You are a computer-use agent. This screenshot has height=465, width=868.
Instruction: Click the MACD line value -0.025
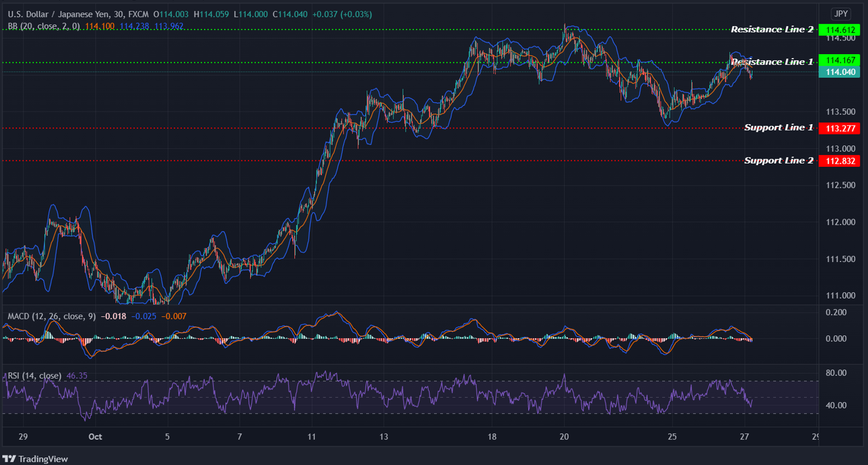[143, 316]
